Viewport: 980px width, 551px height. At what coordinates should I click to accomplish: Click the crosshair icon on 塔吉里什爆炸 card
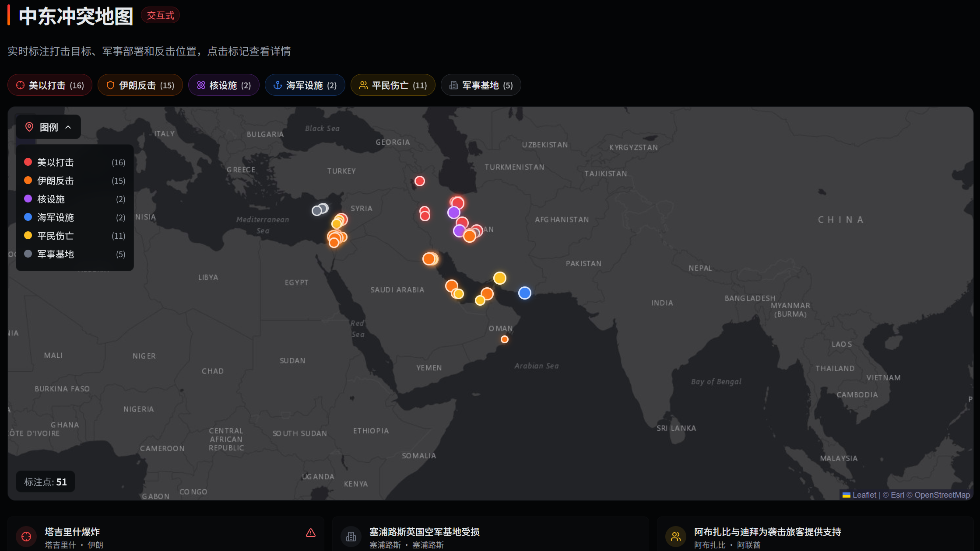click(26, 537)
